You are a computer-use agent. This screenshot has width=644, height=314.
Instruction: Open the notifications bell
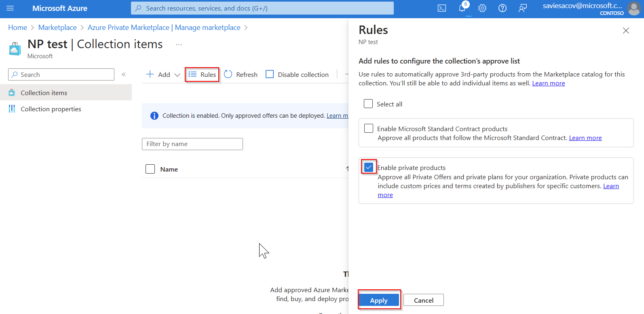[x=462, y=8]
